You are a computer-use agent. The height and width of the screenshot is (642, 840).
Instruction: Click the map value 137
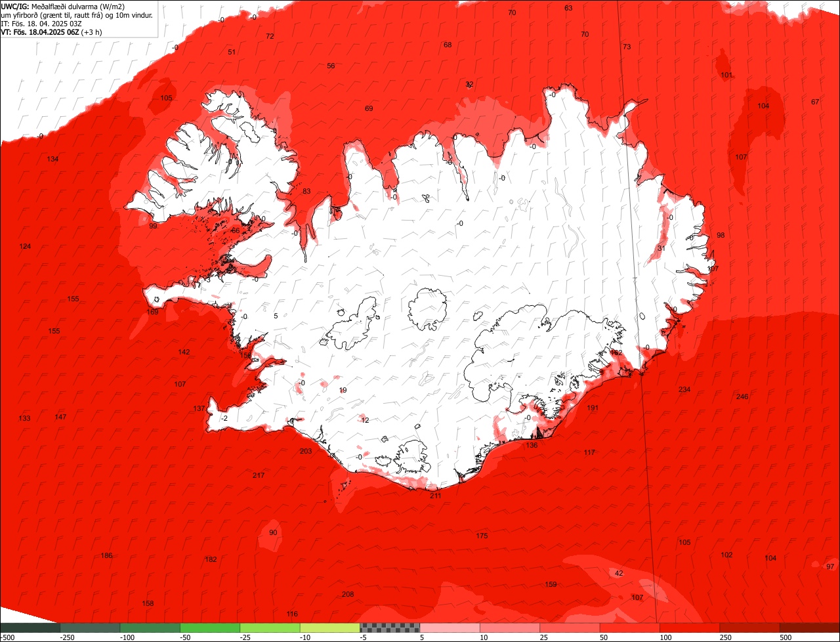(x=199, y=408)
